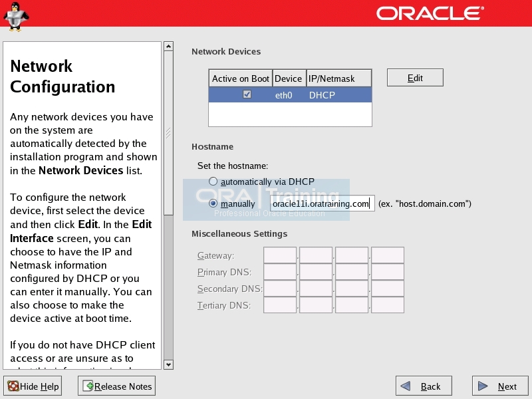Click the first Gateway octet field
The width and height of the screenshot is (532, 399).
point(280,255)
